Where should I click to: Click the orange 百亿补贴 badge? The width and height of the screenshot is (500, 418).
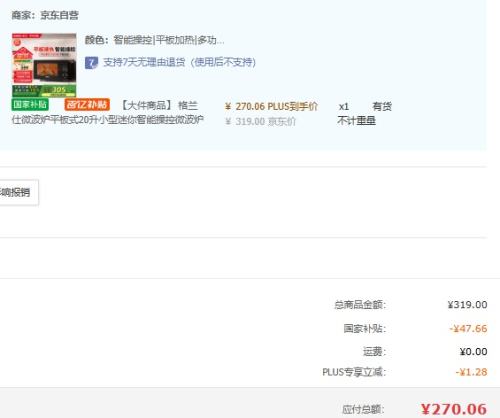click(87, 105)
